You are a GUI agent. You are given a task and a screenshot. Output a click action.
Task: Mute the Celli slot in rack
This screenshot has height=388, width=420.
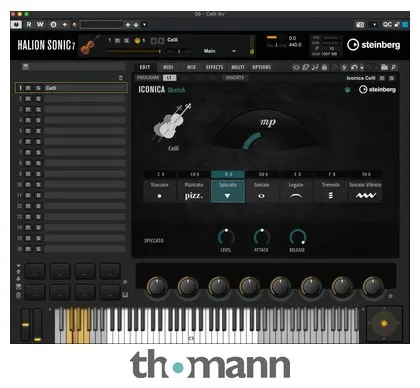28,88
